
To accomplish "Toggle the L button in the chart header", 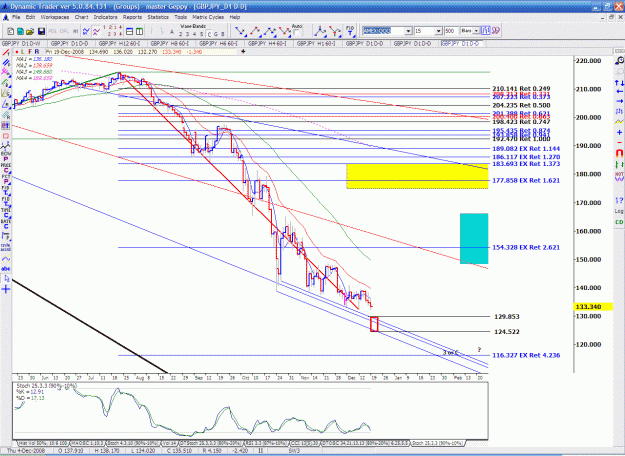I will point(23,52).
